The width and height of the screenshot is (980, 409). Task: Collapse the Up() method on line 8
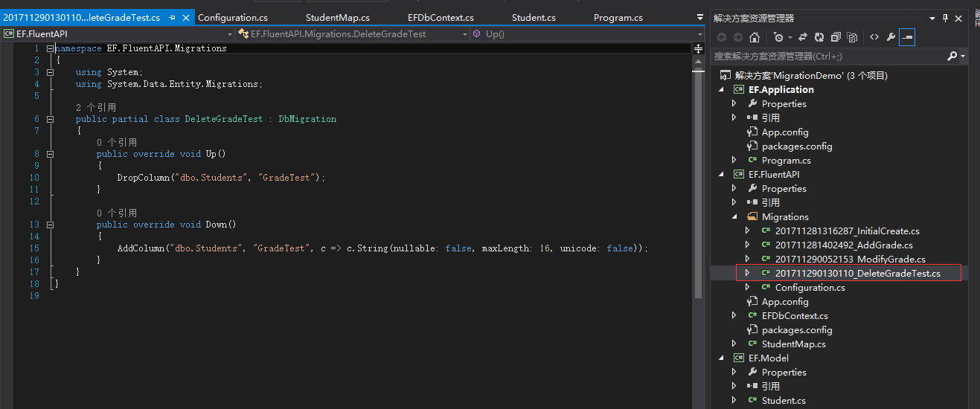click(50, 154)
